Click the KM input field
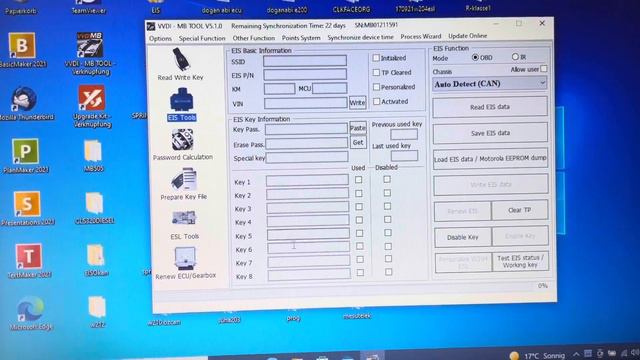The width and height of the screenshot is (640, 360). (x=279, y=89)
